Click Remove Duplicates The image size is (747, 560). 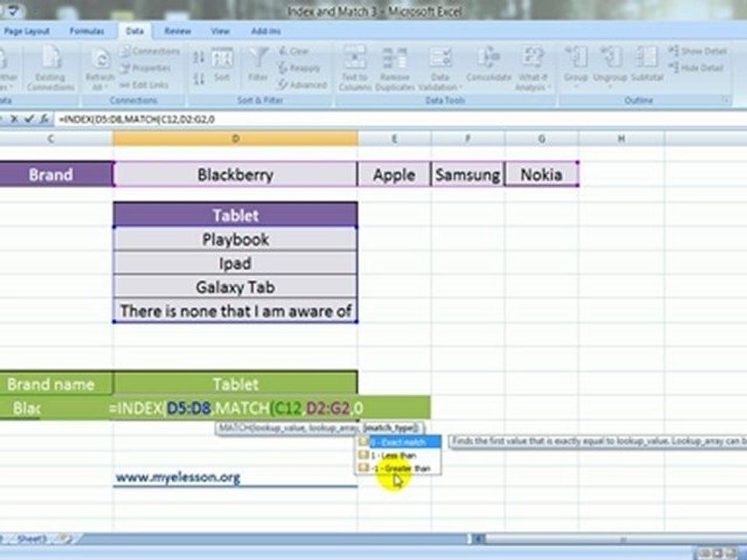(395, 68)
